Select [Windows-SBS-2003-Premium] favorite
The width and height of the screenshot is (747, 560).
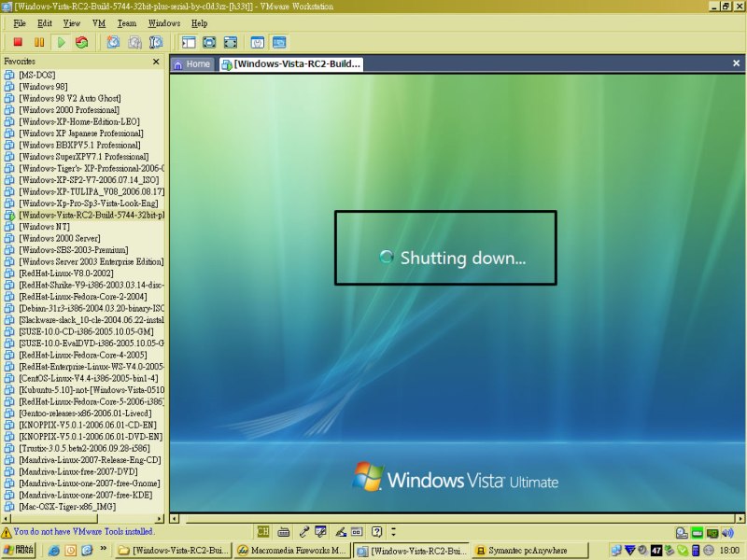pos(74,250)
